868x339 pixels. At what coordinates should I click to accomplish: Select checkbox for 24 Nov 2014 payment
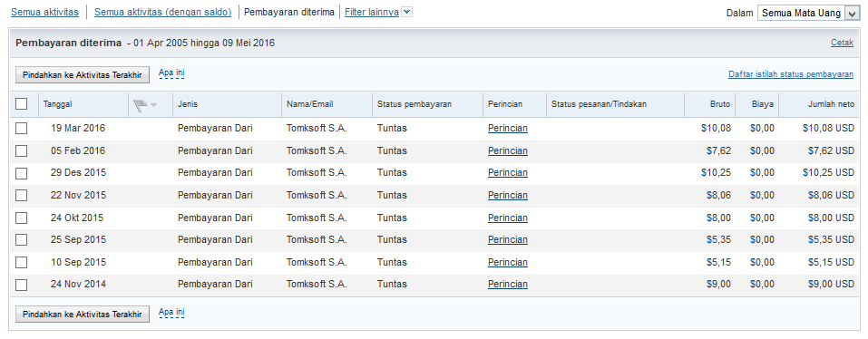[x=21, y=285]
